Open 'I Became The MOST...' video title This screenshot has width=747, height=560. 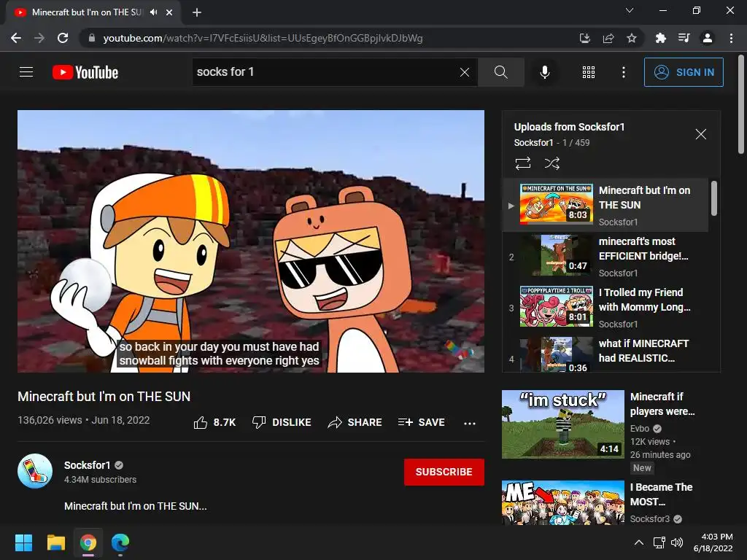click(661, 494)
